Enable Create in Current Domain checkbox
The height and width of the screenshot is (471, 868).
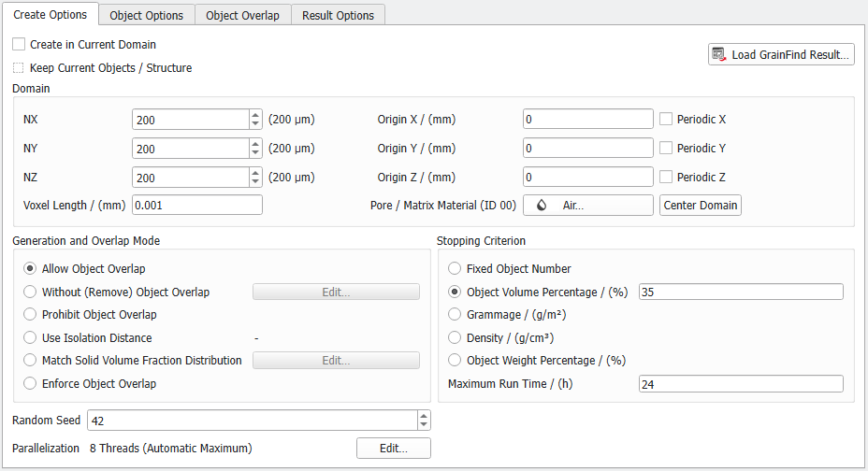point(19,44)
